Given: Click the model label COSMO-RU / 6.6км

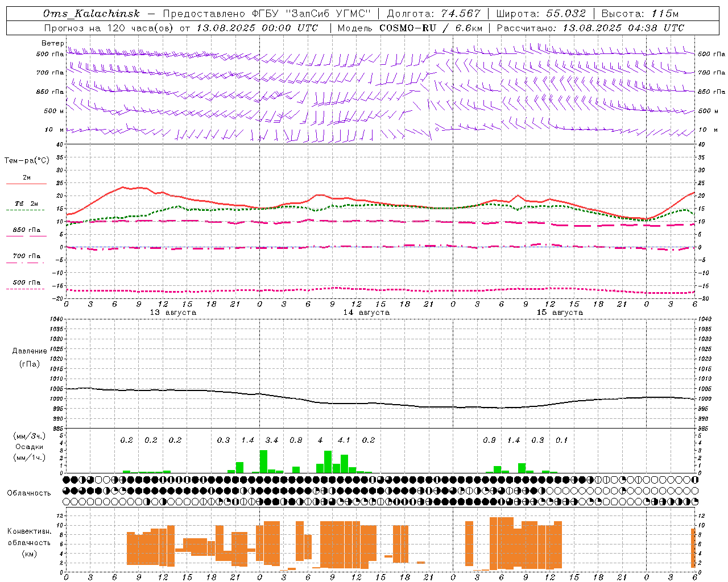Looking at the screenshot, I should pyautogui.click(x=431, y=28).
